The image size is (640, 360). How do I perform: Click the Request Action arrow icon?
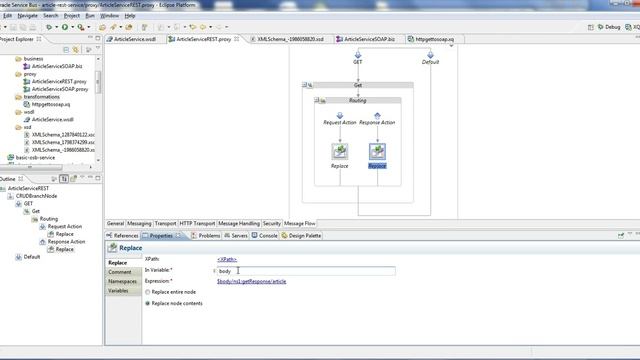point(340,116)
